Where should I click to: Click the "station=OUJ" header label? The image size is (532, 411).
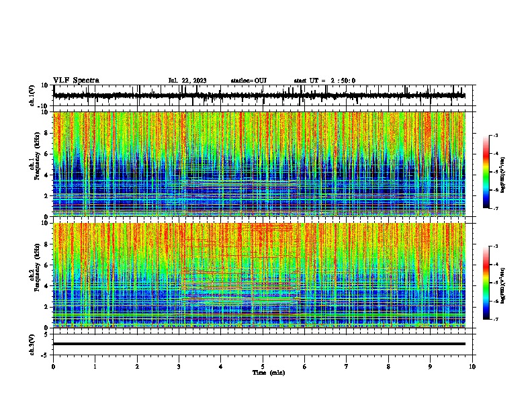point(249,81)
